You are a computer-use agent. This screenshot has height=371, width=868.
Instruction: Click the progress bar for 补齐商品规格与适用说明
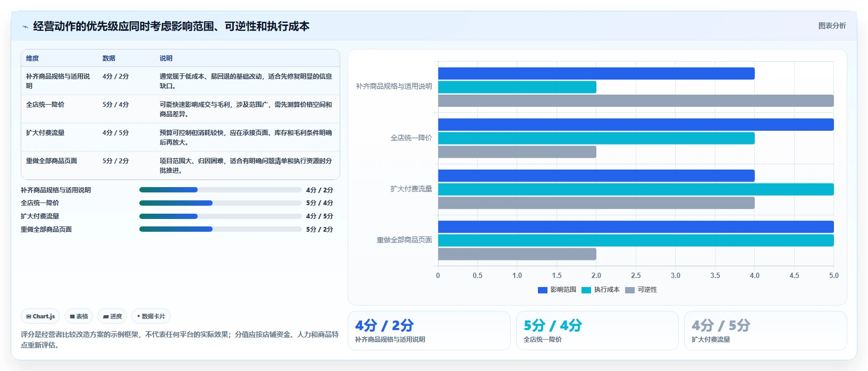click(220, 190)
